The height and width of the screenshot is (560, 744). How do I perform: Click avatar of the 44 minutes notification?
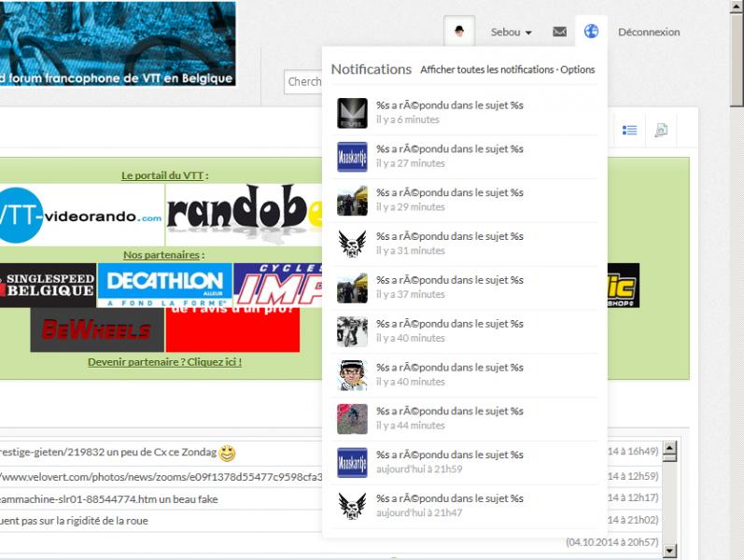(x=352, y=418)
